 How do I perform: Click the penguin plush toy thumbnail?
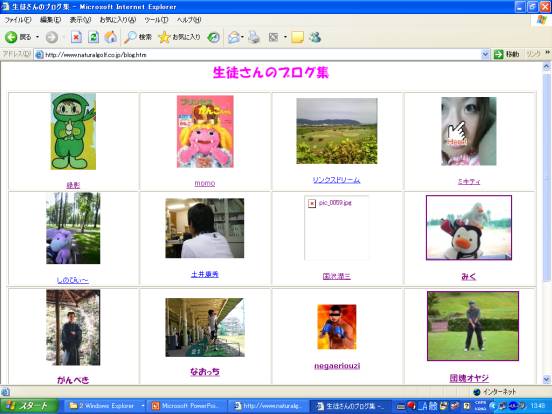pyautogui.click(x=469, y=228)
